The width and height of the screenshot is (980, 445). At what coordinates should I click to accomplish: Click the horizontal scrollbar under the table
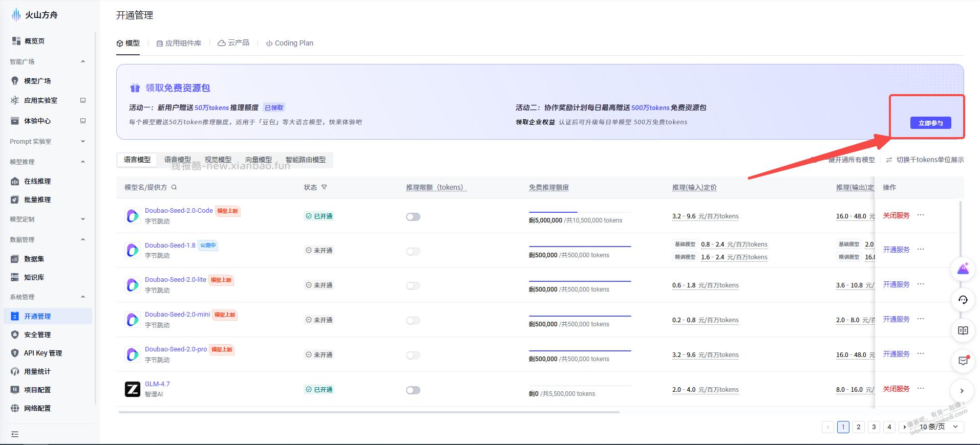pyautogui.click(x=369, y=412)
